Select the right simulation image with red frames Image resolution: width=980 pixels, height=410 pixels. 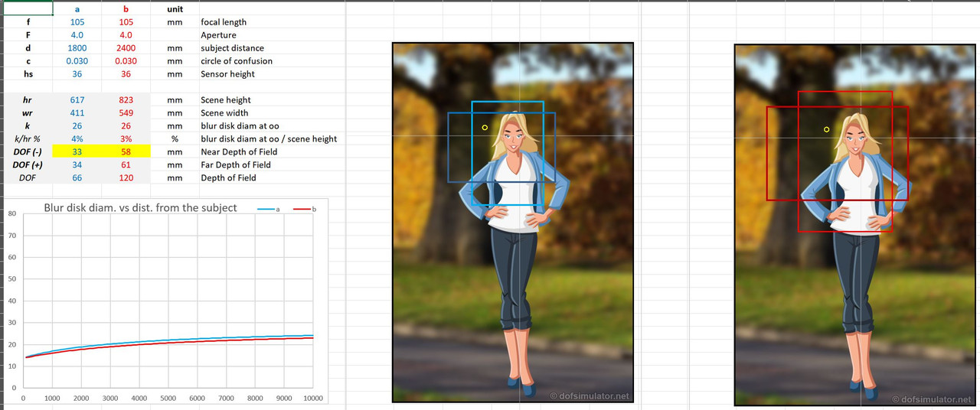click(x=855, y=225)
